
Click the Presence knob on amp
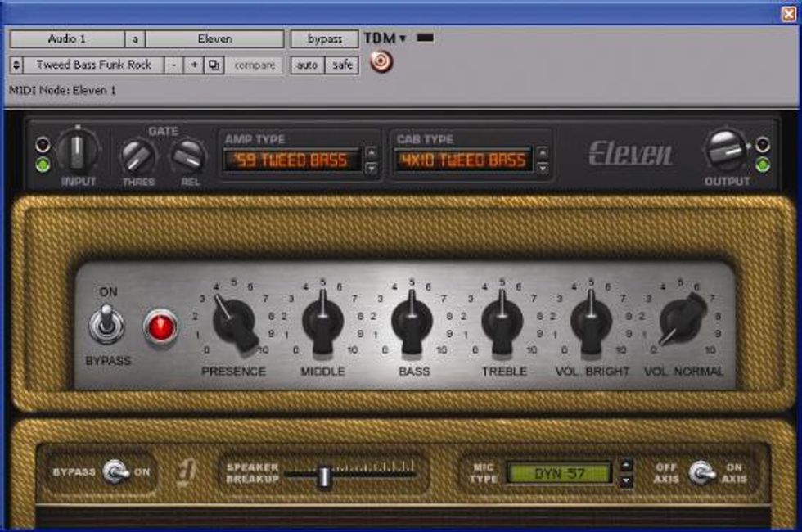click(x=233, y=320)
